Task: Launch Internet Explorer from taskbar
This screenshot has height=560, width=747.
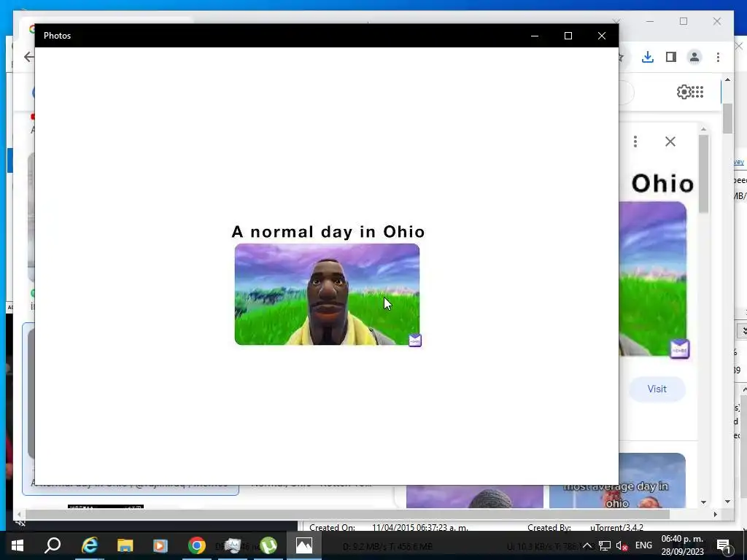Action: click(x=90, y=545)
